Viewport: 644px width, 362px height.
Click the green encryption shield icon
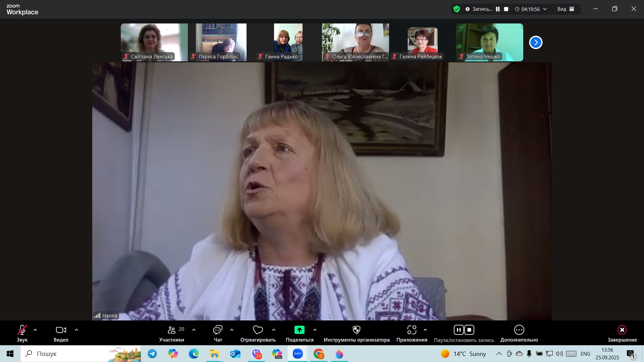457,9
